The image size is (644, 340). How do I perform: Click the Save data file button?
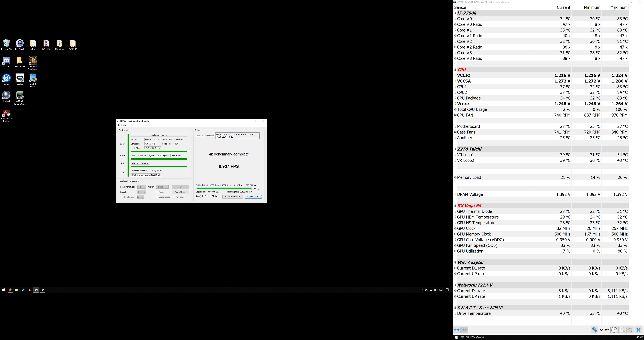[x=253, y=197]
